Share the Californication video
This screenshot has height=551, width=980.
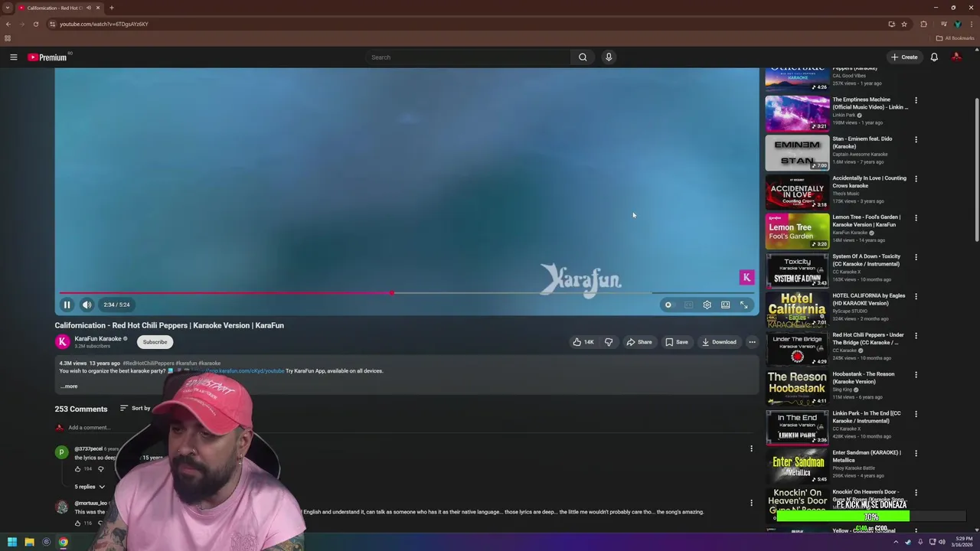[639, 342]
